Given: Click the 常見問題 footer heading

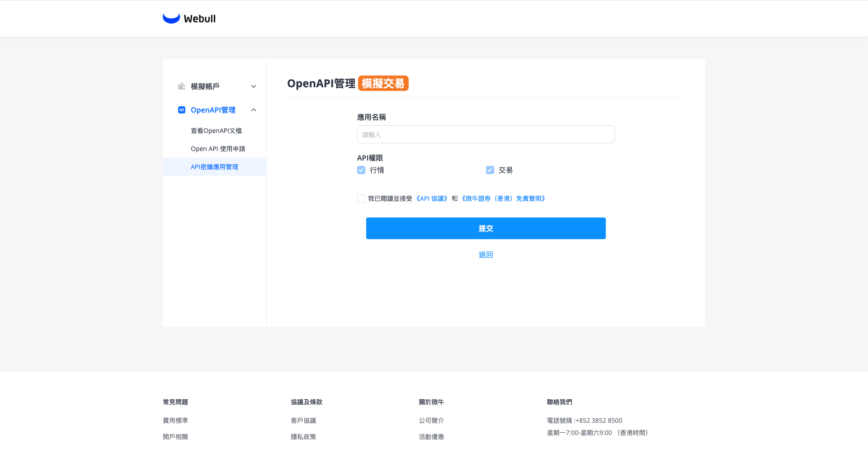Looking at the screenshot, I should (x=175, y=402).
